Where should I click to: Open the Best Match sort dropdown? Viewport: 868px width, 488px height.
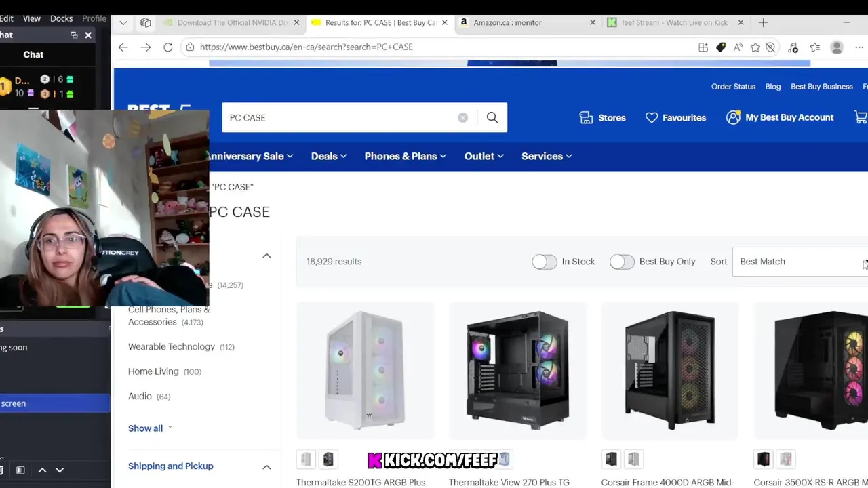pos(800,262)
